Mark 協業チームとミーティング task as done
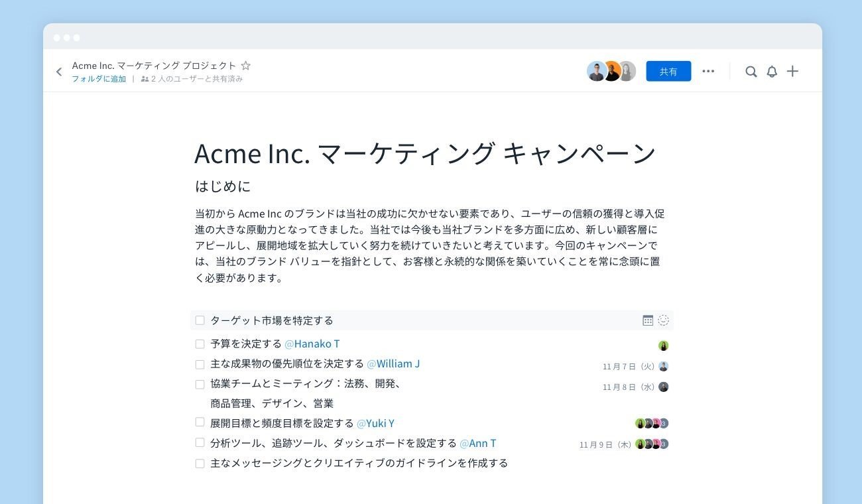 pos(200,384)
